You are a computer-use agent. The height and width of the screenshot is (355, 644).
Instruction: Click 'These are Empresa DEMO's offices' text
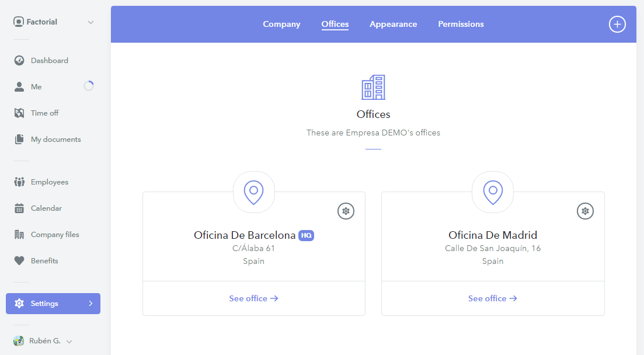[x=373, y=133]
